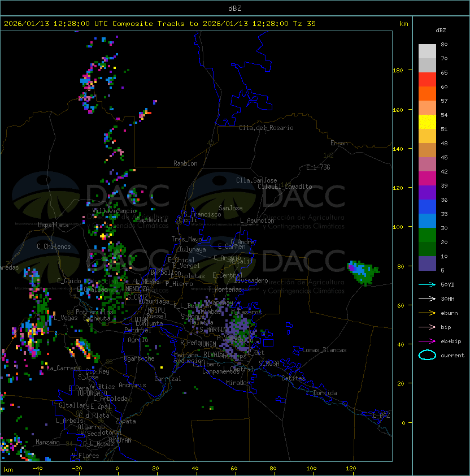Click the eburn yellow arrow legend icon
This screenshot has height=476, width=470.
(x=427, y=313)
